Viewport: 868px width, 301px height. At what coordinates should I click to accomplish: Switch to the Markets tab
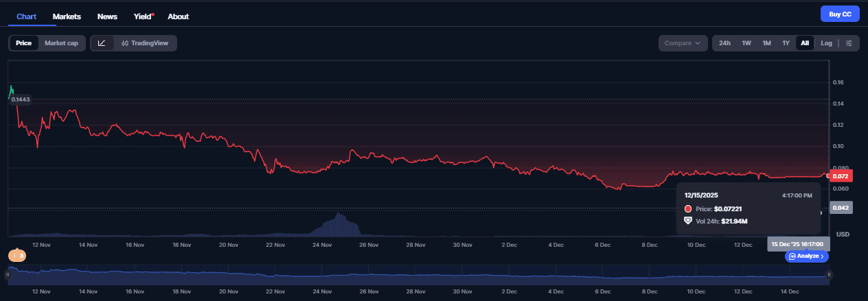tap(67, 16)
